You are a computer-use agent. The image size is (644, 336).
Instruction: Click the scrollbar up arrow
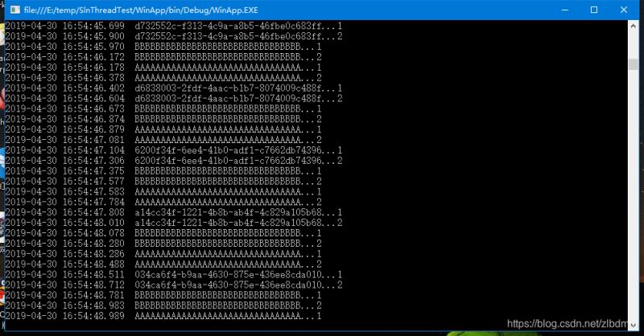[x=633, y=26]
